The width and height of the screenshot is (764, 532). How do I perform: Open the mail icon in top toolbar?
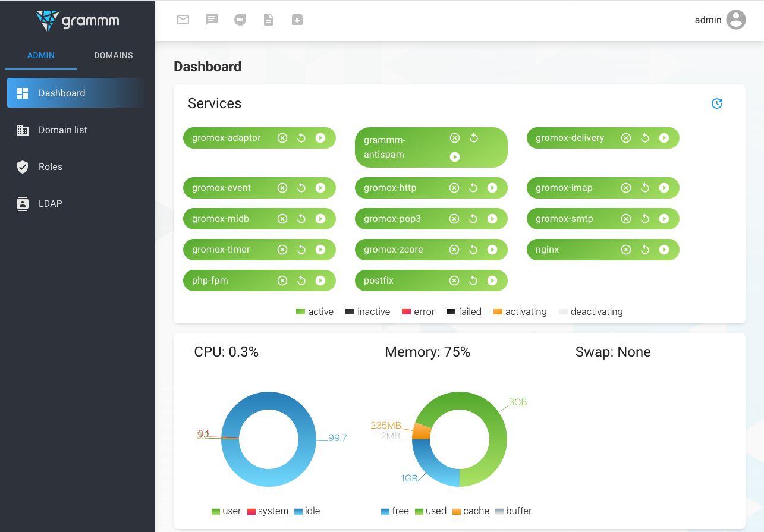(183, 20)
